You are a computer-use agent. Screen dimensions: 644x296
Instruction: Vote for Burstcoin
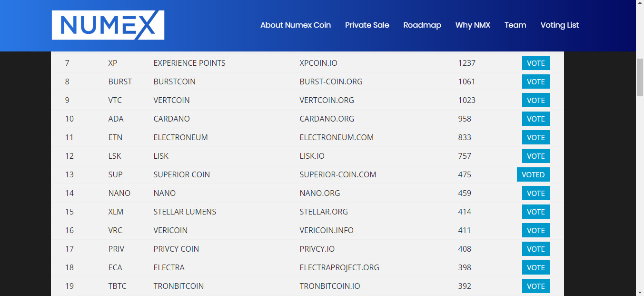pos(536,82)
